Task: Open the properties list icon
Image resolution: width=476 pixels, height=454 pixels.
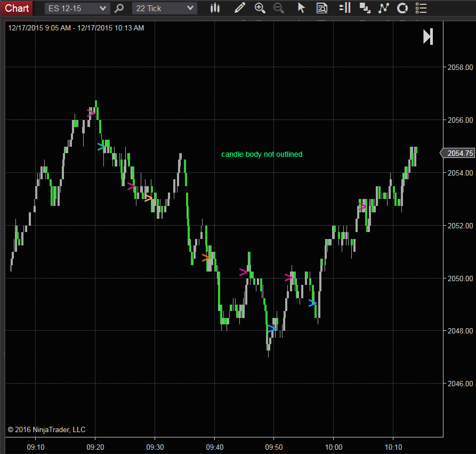Action: tap(421, 8)
